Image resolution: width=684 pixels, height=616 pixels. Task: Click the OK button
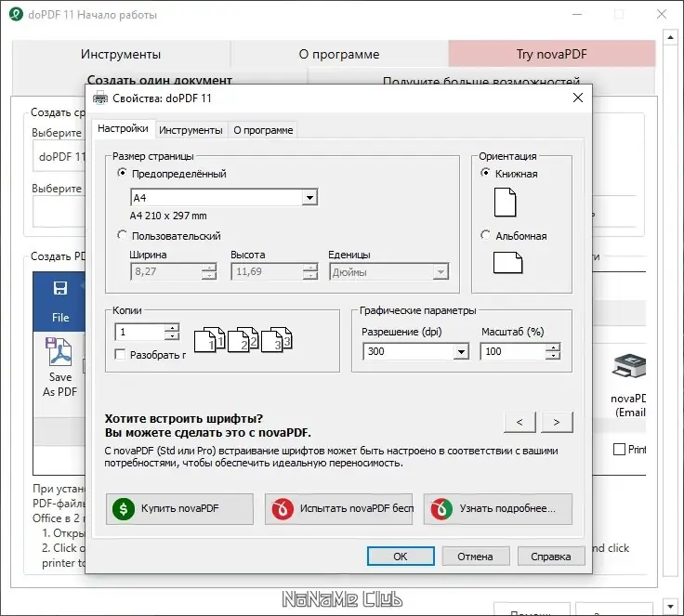tap(401, 557)
